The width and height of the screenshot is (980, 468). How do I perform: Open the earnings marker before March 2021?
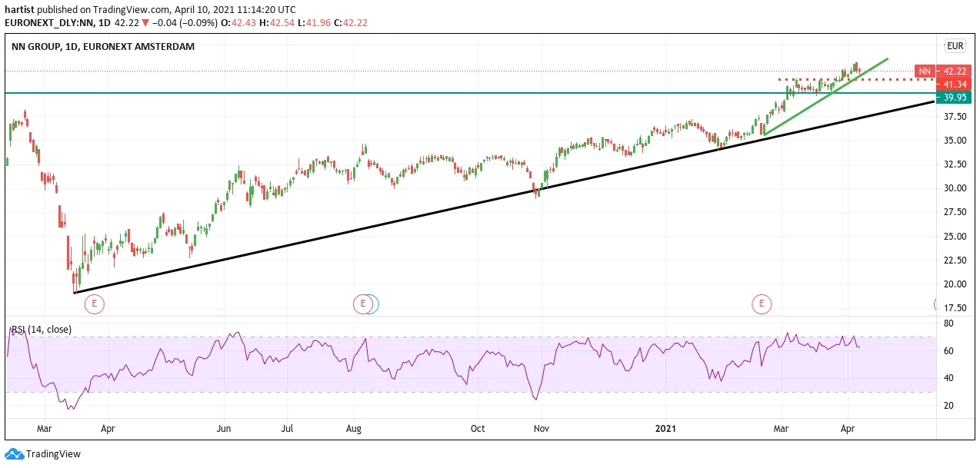tap(762, 304)
